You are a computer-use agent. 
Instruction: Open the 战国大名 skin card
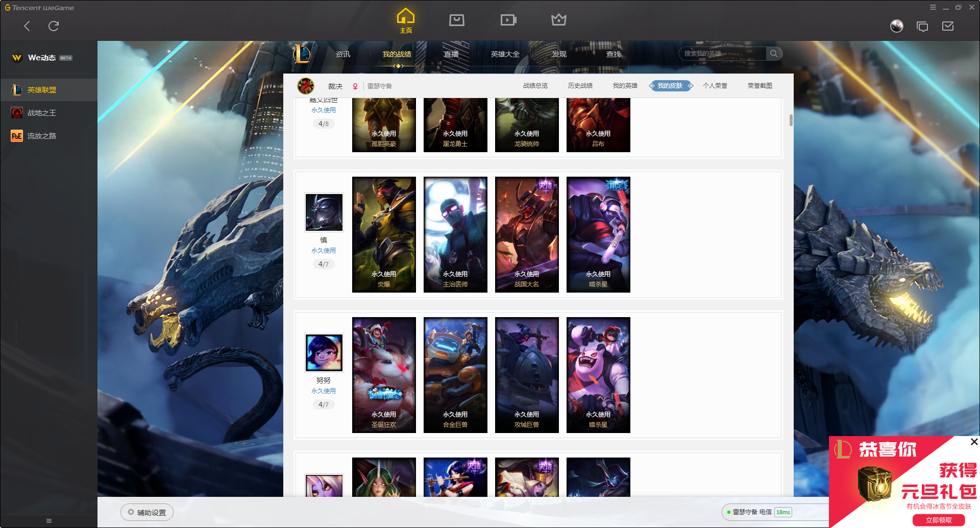pos(527,235)
